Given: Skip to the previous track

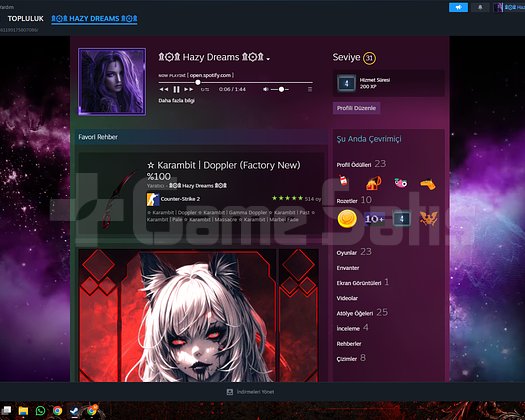Looking at the screenshot, I should (163, 89).
